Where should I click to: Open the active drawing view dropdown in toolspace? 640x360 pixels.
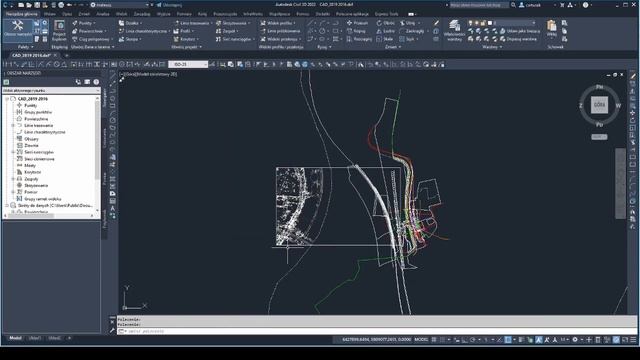click(51, 90)
